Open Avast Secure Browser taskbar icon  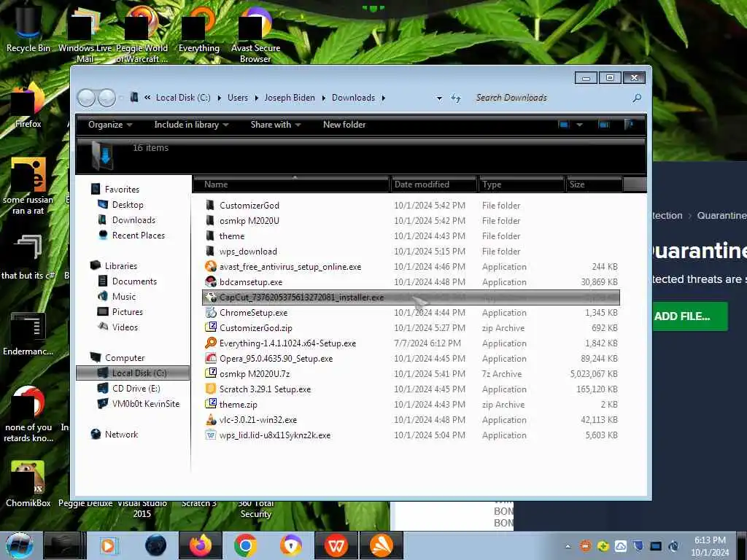pyautogui.click(x=290, y=545)
